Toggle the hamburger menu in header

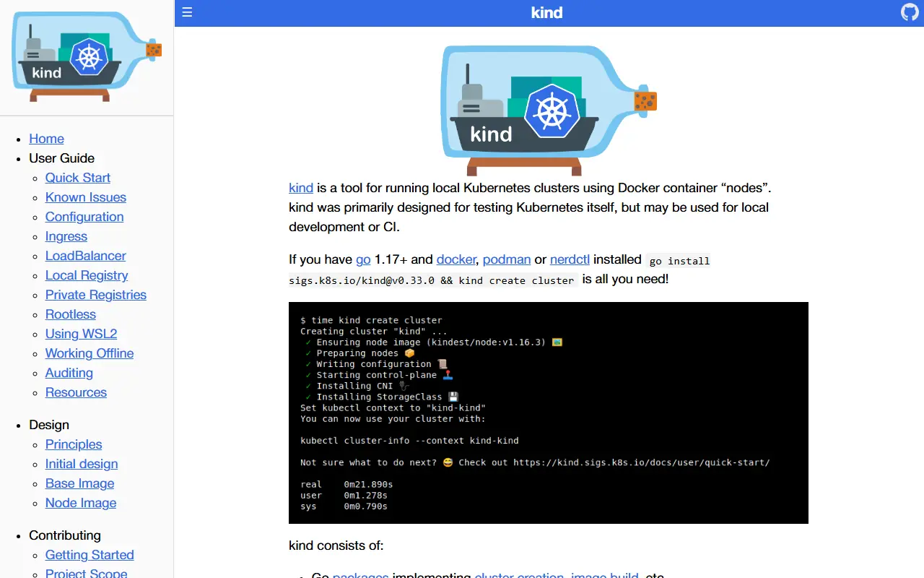[x=187, y=12]
